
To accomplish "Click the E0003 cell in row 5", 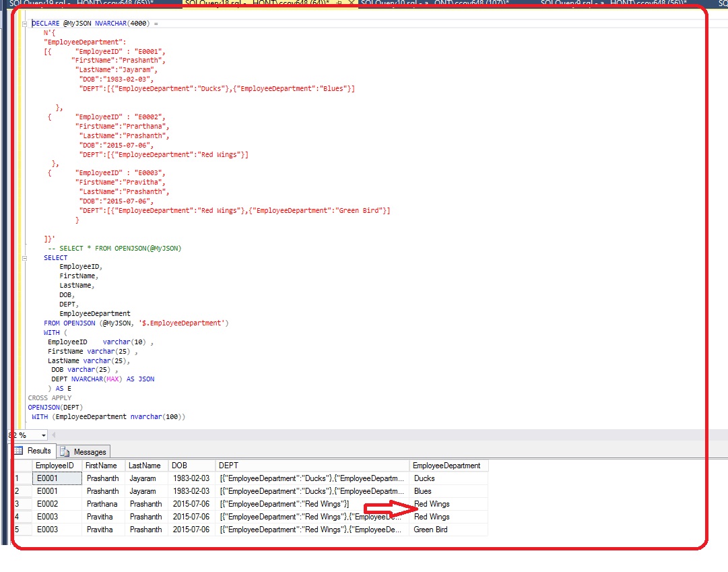I will pyautogui.click(x=57, y=530).
